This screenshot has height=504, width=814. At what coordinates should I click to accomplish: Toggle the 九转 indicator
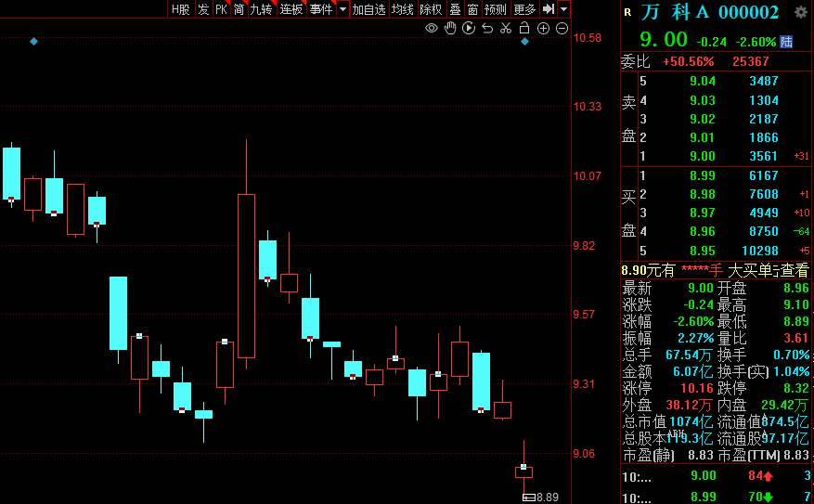point(261,9)
